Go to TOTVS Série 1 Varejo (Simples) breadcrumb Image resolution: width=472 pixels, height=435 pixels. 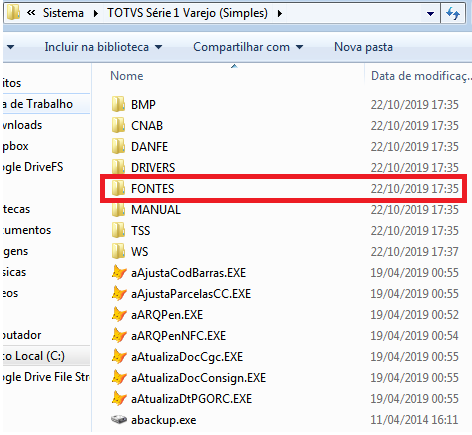point(187,13)
